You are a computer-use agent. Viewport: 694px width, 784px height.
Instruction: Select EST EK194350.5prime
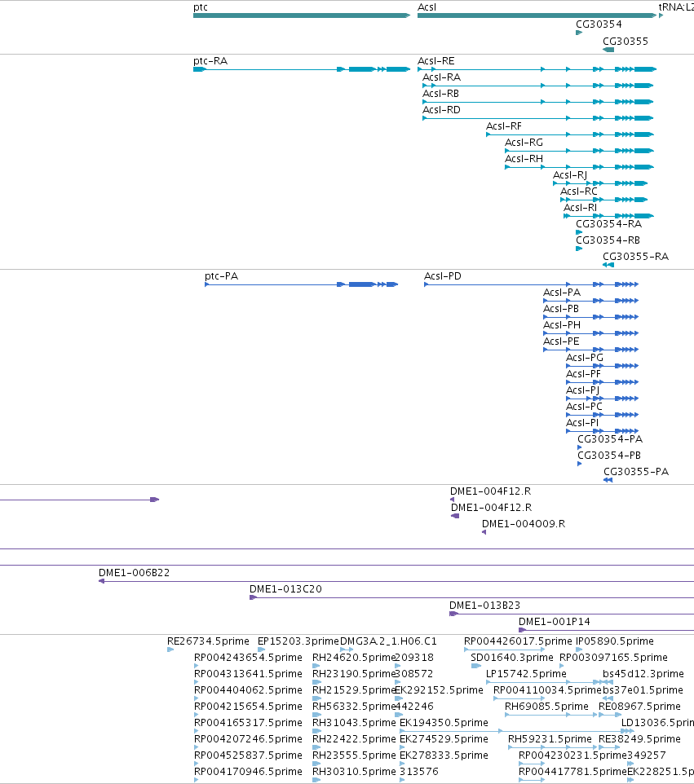pyautogui.click(x=444, y=723)
